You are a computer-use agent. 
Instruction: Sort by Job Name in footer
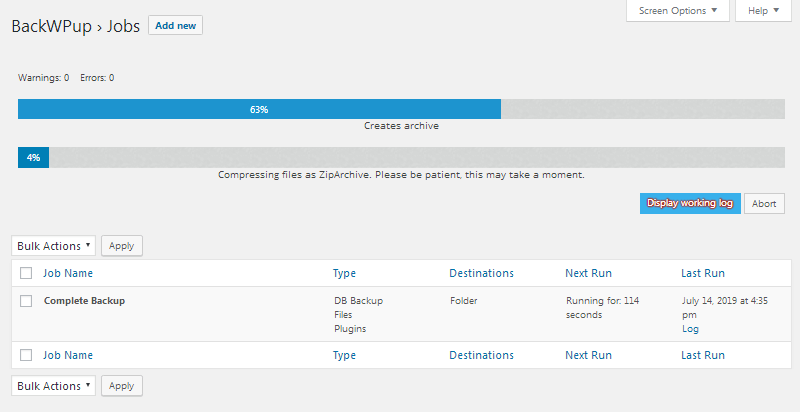pyautogui.click(x=68, y=355)
